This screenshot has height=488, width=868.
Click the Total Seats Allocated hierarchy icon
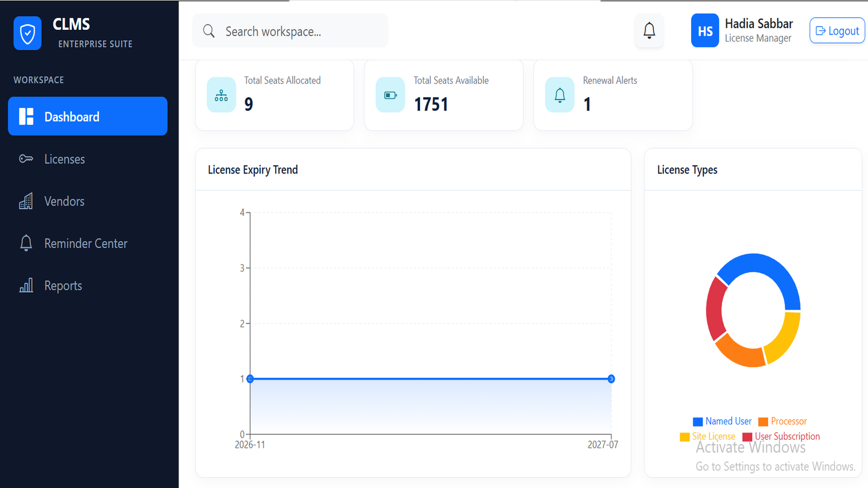click(x=221, y=95)
